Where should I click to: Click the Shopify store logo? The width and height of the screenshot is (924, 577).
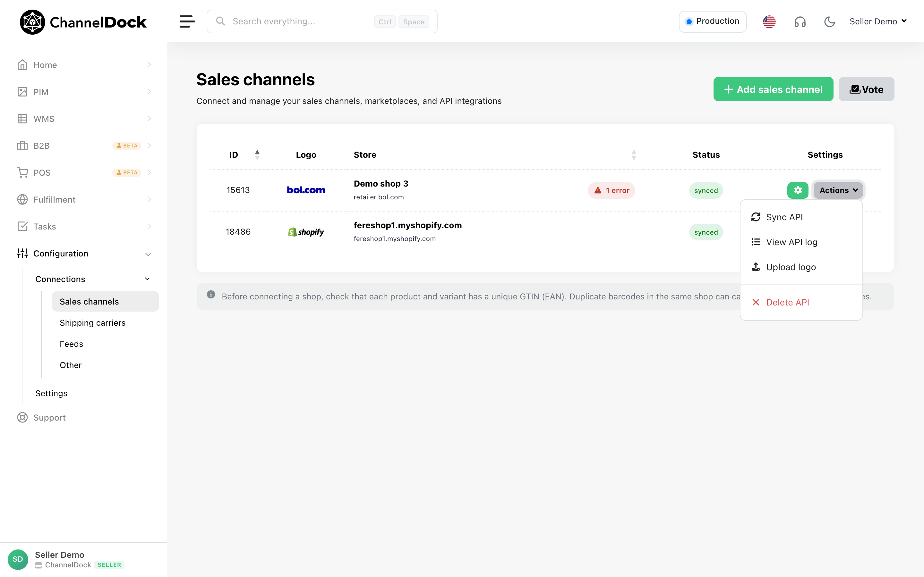click(x=306, y=232)
